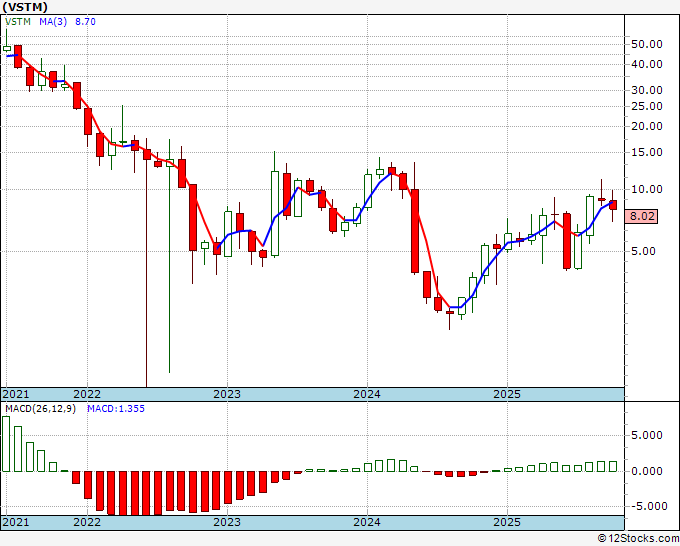Click the 2021 label on MACD timeline

[x=16, y=522]
